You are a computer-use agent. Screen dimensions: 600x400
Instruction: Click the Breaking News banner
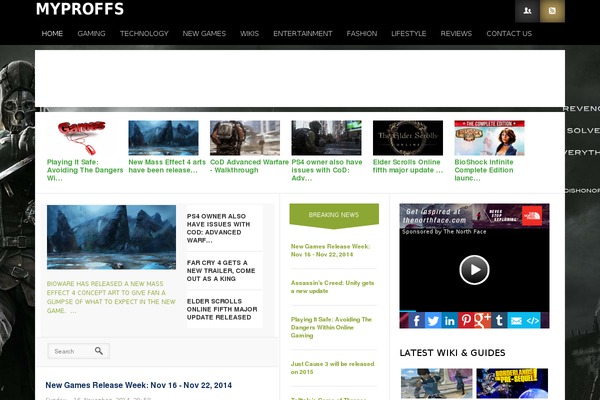[x=334, y=216]
